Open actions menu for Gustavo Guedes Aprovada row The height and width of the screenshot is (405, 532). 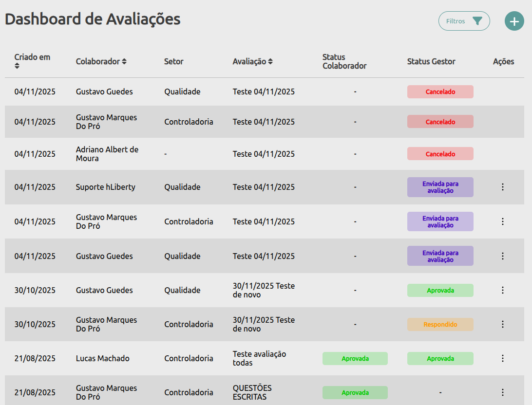click(503, 290)
